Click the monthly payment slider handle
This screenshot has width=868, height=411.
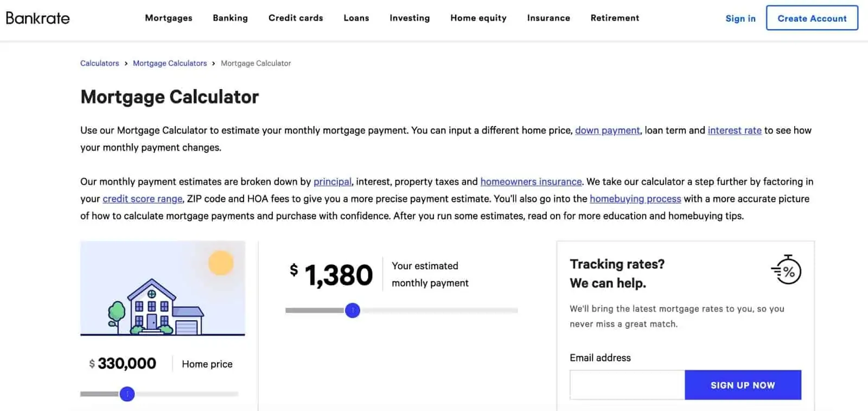353,311
